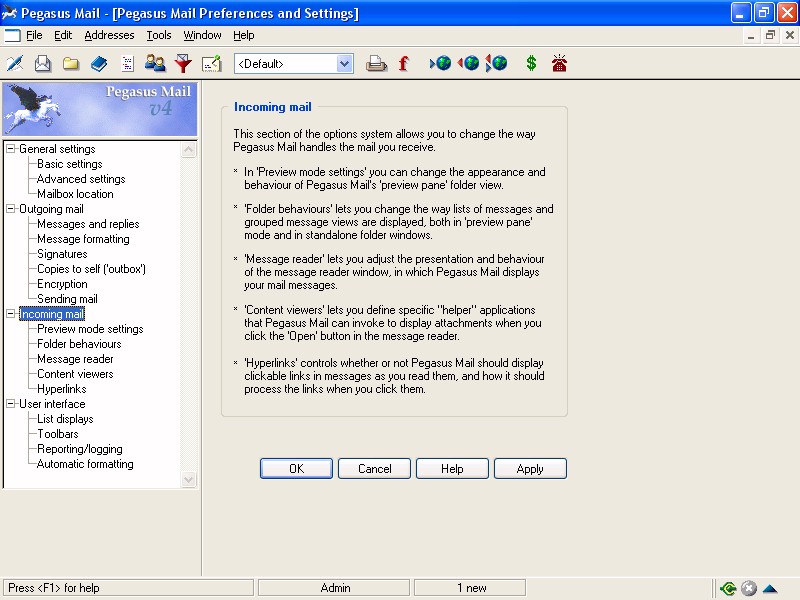Open the notepad-with-pencil toolbar icon
The width and height of the screenshot is (800, 600).
pyautogui.click(x=211, y=64)
